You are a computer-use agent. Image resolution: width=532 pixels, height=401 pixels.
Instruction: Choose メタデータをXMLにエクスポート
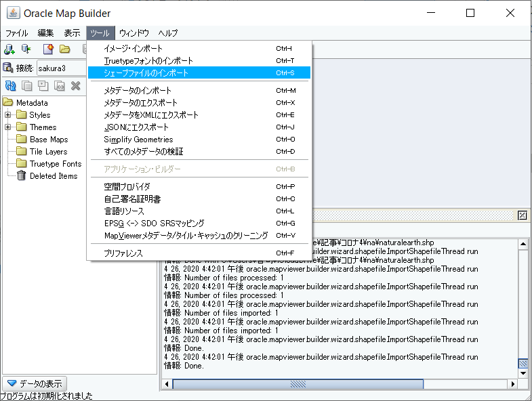(199, 115)
